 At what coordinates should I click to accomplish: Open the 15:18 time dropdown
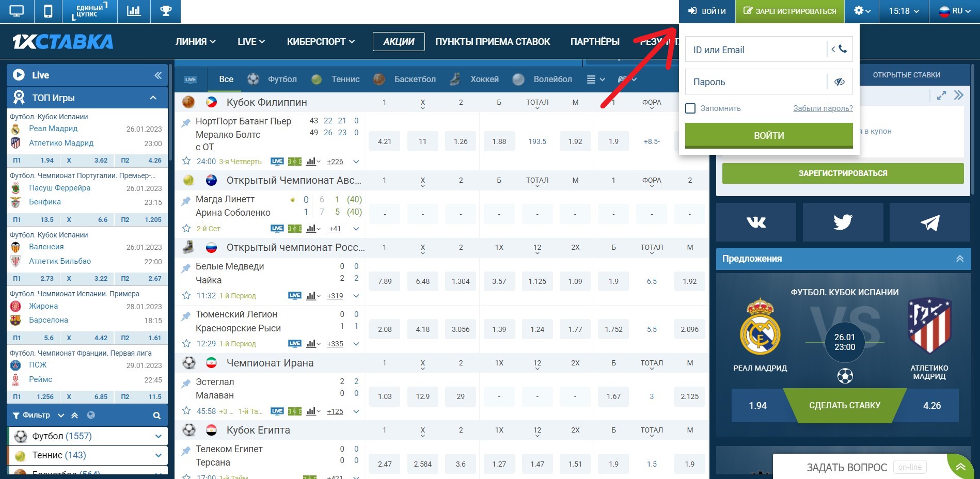pos(904,11)
